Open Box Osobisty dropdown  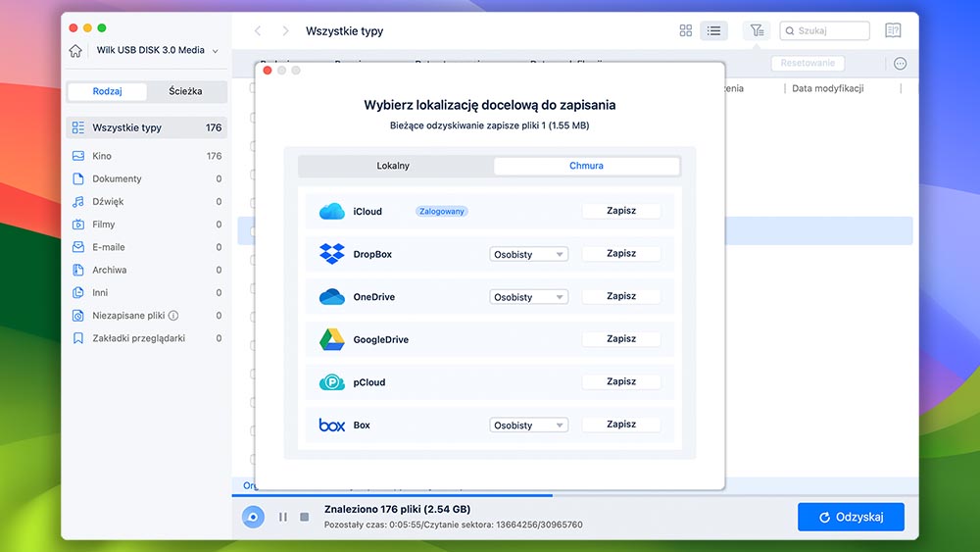529,426
